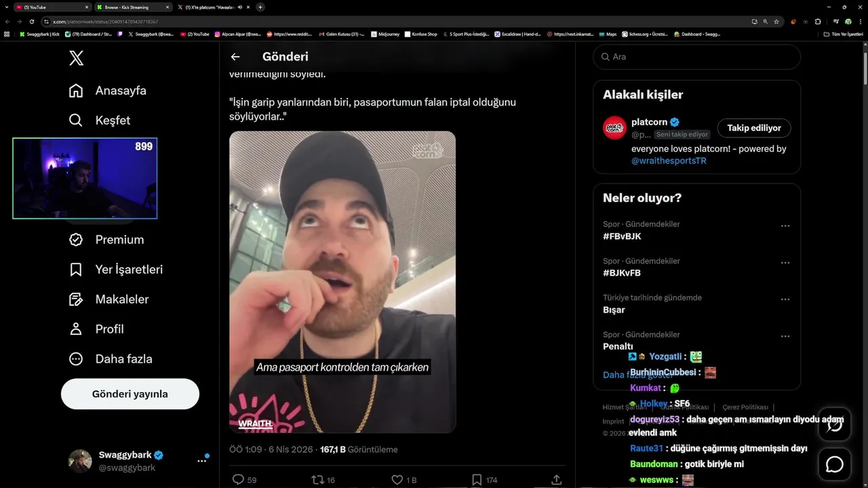Click the Ara search field
Screen dimensions: 868x488
coord(696,57)
